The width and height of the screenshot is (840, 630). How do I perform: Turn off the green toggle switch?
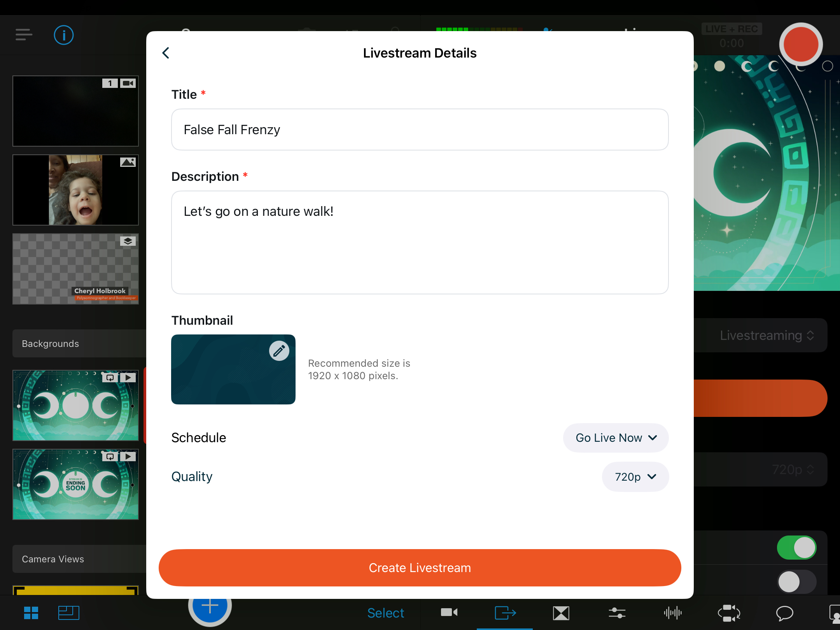tap(796, 548)
